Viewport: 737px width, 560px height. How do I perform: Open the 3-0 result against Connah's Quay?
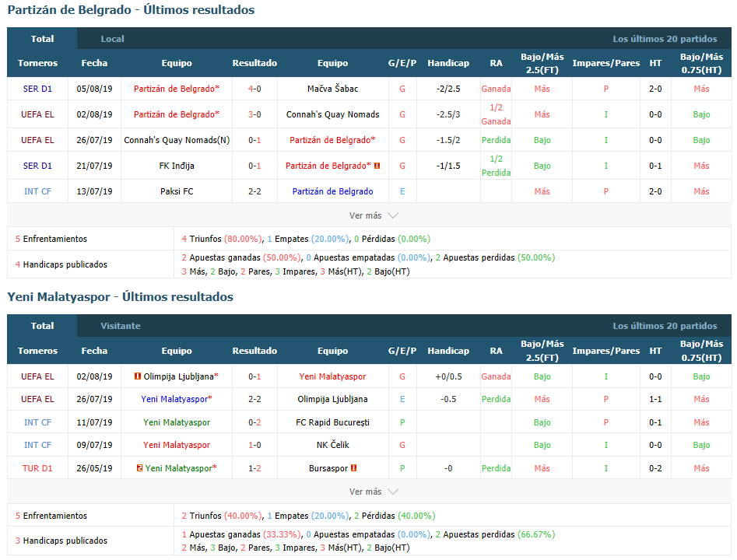(x=254, y=114)
